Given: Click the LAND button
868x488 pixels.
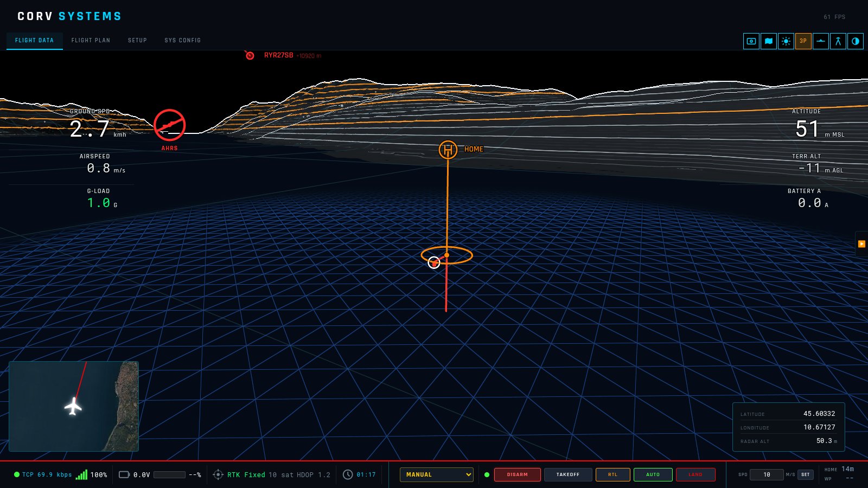Looking at the screenshot, I should (695, 474).
